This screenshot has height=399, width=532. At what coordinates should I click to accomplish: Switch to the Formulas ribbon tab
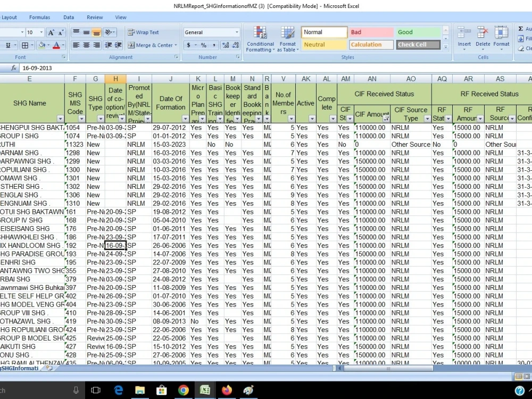click(39, 17)
